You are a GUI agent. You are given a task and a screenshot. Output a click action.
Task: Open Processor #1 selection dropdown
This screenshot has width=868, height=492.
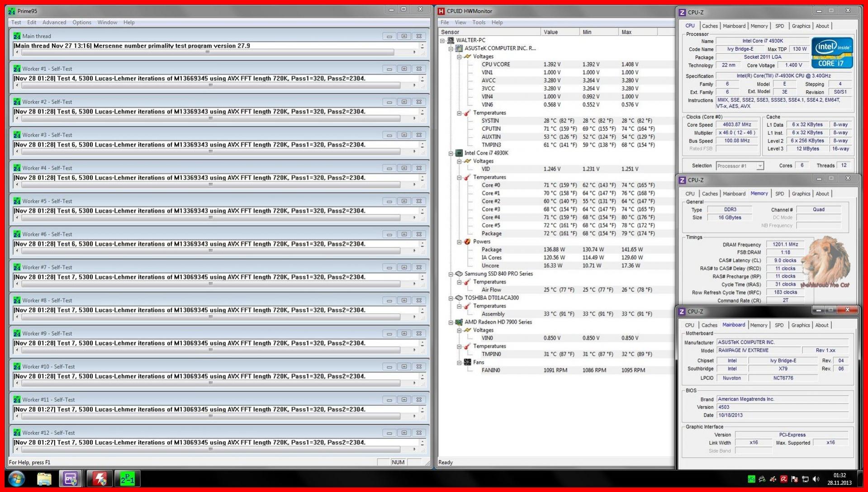coord(760,166)
